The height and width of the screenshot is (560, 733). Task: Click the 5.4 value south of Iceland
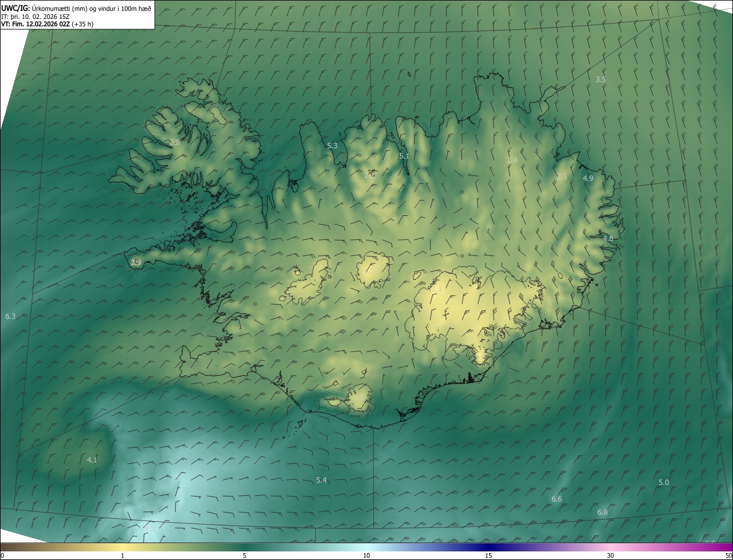coord(321,480)
